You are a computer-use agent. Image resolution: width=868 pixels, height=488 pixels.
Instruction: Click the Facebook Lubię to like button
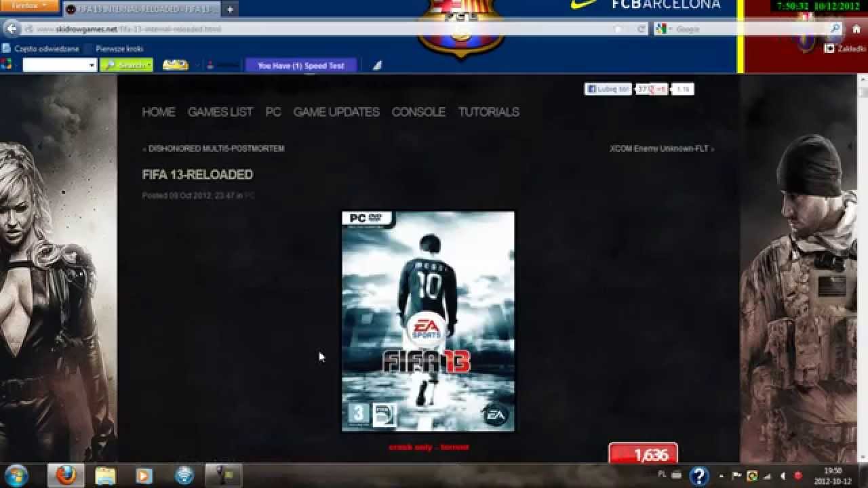click(x=608, y=89)
